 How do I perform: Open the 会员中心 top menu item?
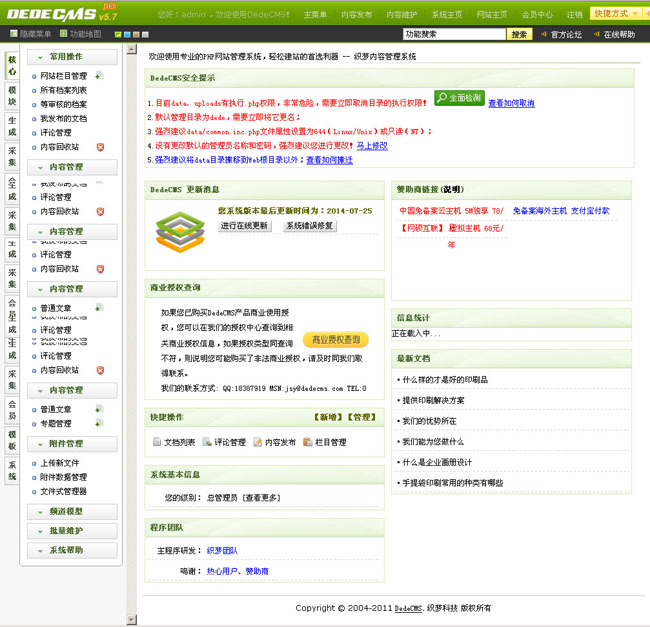click(537, 15)
